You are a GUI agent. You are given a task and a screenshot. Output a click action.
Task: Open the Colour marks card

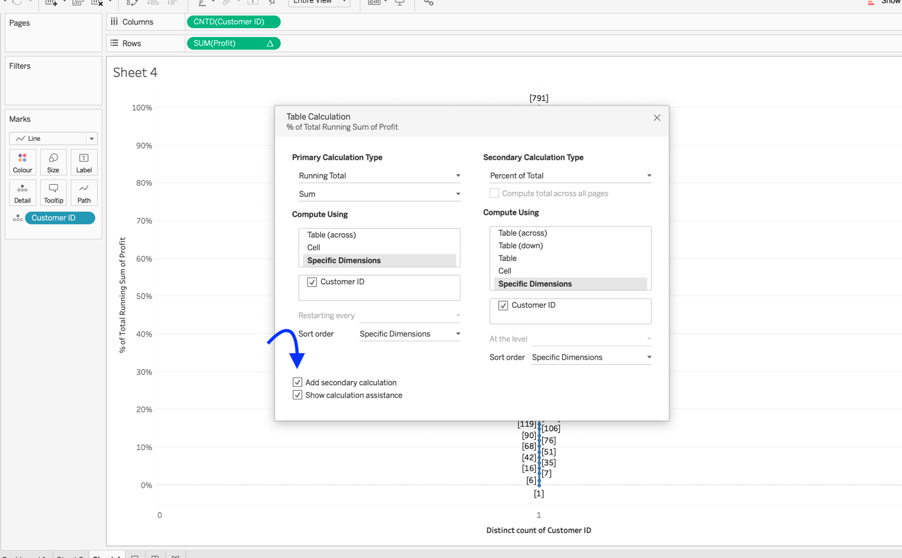(22, 162)
